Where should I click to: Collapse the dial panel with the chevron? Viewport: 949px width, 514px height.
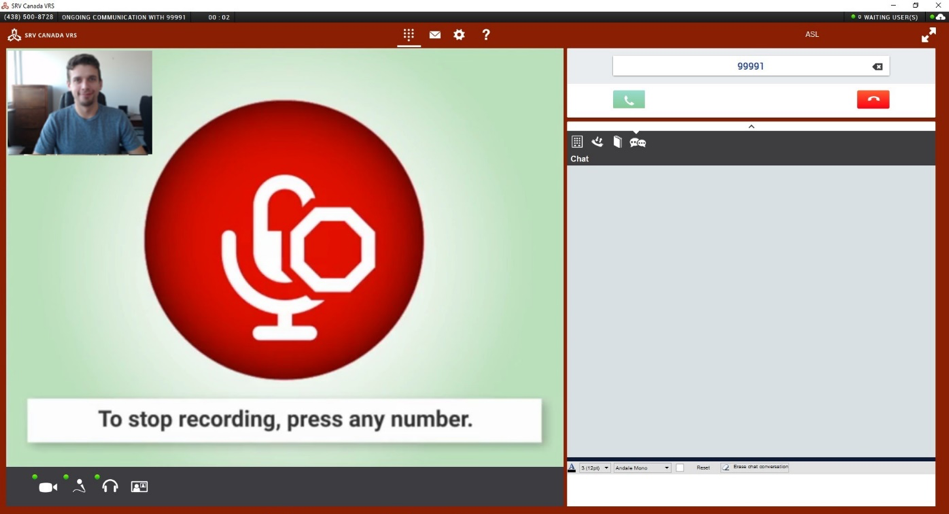pyautogui.click(x=751, y=127)
